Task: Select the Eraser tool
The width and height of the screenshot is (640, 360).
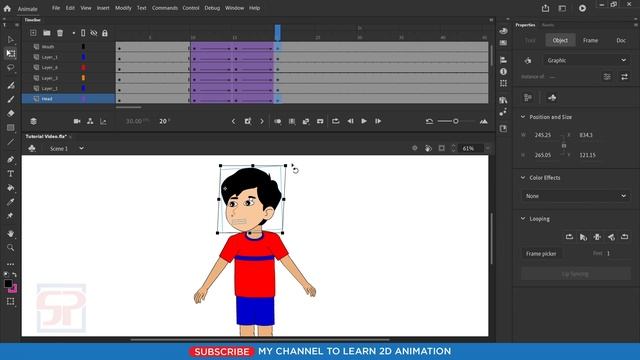Action: [x=11, y=113]
